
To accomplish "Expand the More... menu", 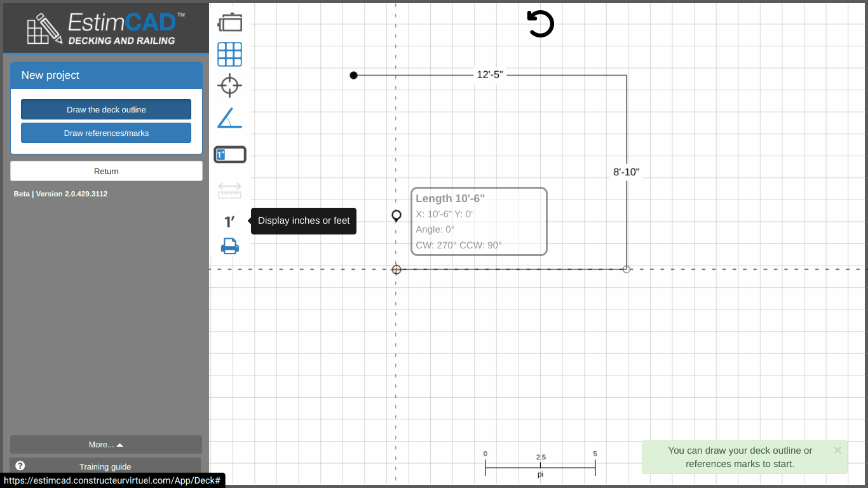I will coord(106,445).
